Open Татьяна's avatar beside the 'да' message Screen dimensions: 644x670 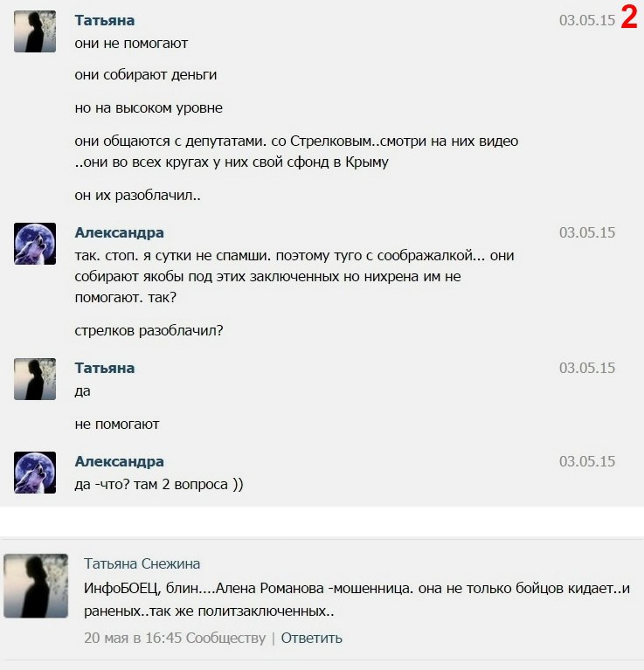coord(35,379)
